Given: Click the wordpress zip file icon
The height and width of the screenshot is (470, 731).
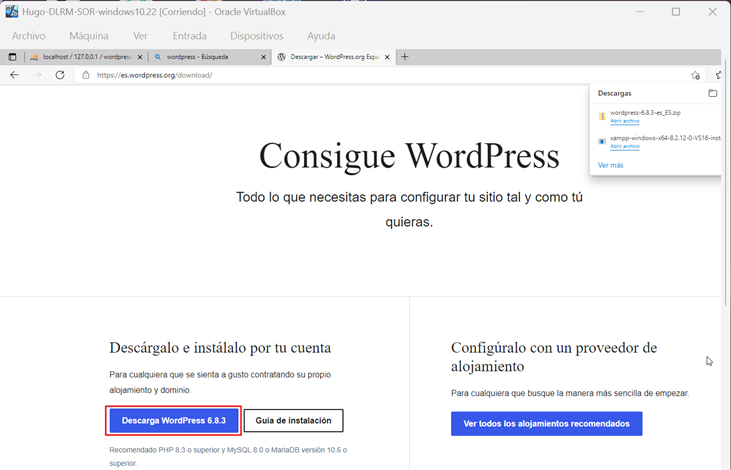Looking at the screenshot, I should [x=602, y=116].
